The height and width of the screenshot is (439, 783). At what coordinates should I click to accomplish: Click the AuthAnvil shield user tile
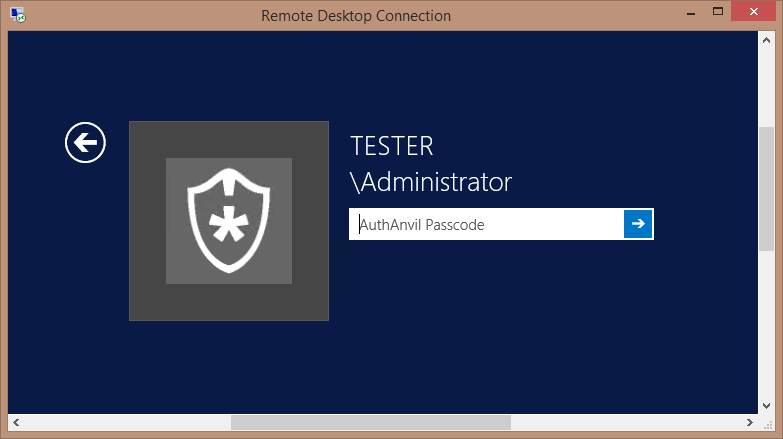pos(229,221)
